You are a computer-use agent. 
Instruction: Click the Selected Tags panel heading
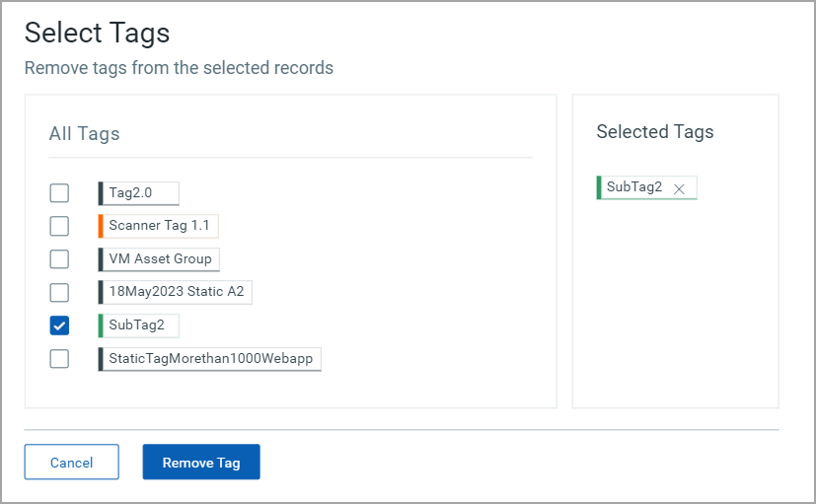[x=654, y=131]
